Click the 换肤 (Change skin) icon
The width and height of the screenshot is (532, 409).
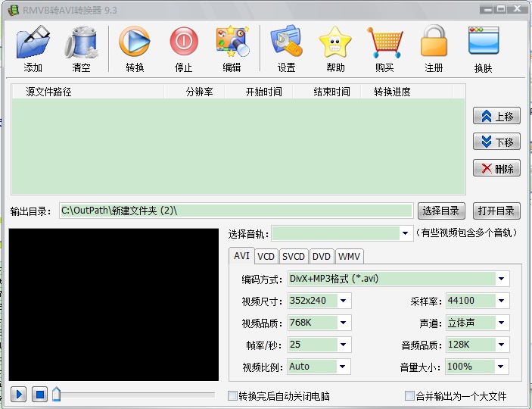point(484,41)
